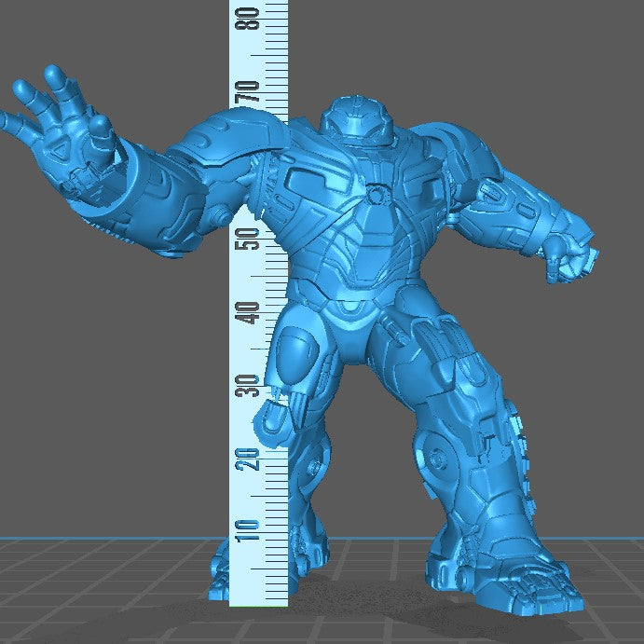Pick the 50 label on the ruler

click(248, 240)
